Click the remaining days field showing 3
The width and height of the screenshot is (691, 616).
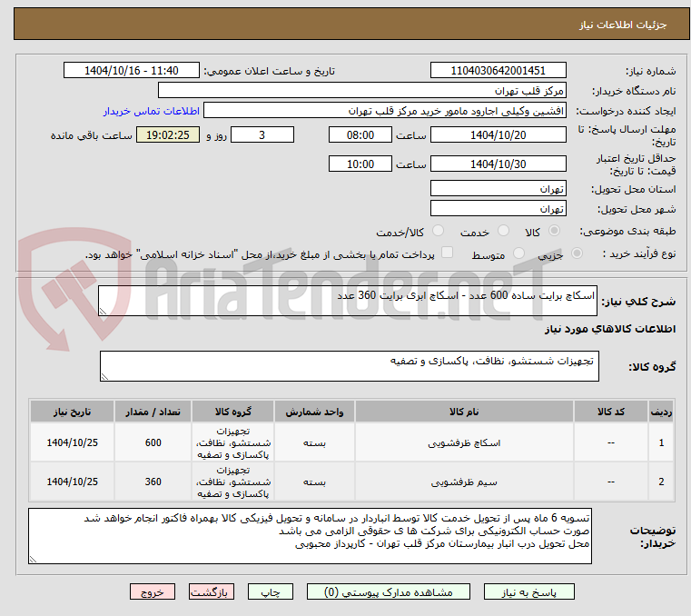[x=262, y=134]
